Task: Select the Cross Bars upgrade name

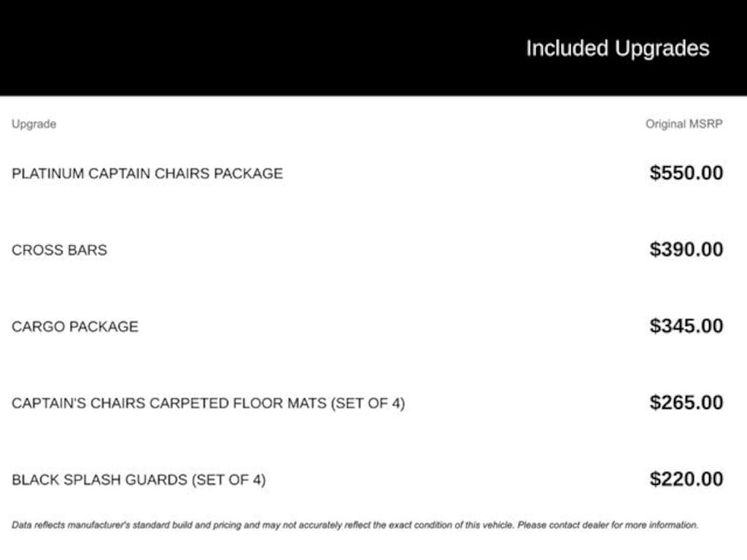Action: point(60,250)
